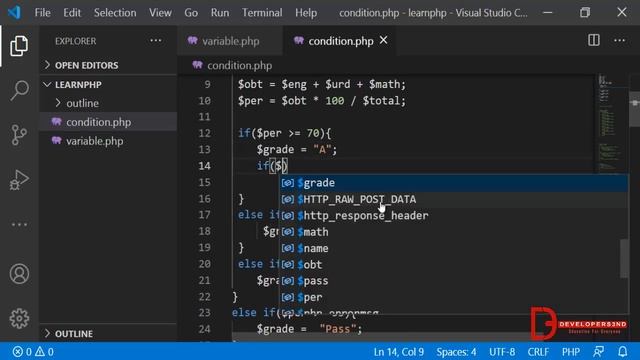The width and height of the screenshot is (640, 360).
Task: Open the View menu
Action: 160,13
